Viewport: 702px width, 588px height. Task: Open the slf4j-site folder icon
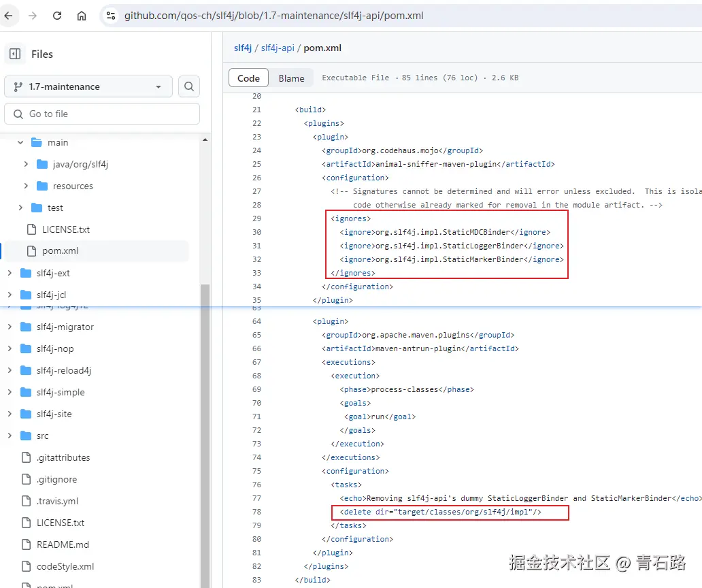pyautogui.click(x=26, y=414)
